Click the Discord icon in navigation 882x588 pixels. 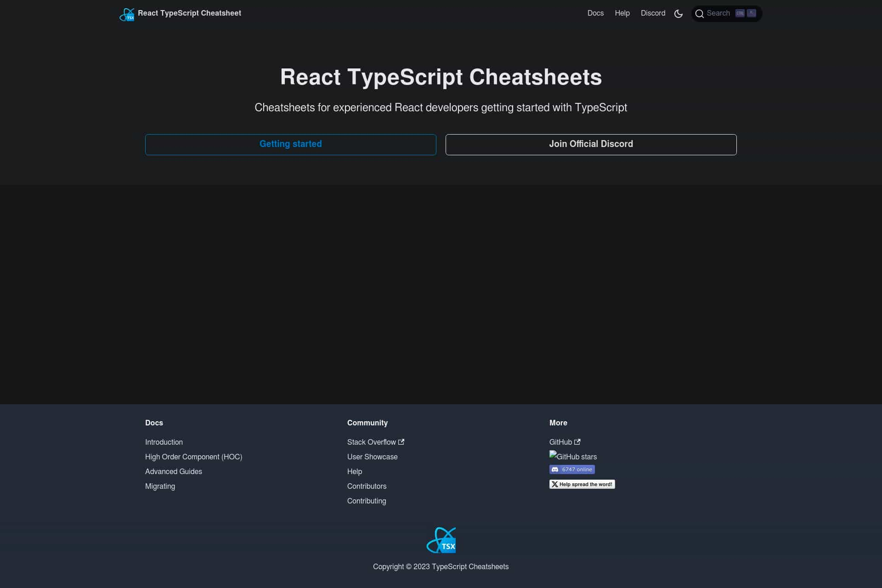coord(653,13)
